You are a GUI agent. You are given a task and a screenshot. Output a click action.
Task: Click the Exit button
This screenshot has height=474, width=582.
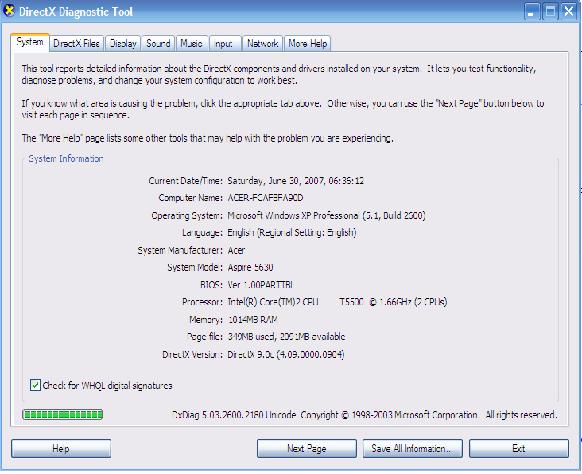519,448
